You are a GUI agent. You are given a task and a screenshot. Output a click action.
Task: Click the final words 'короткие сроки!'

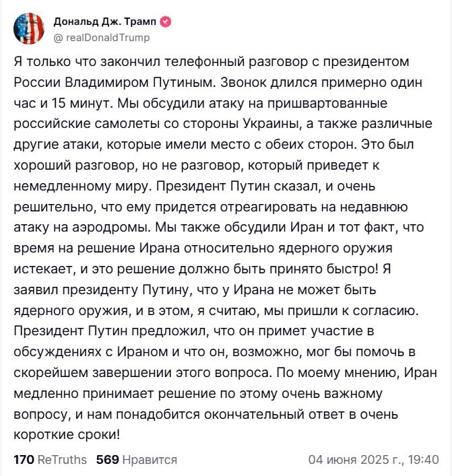[x=67, y=435]
